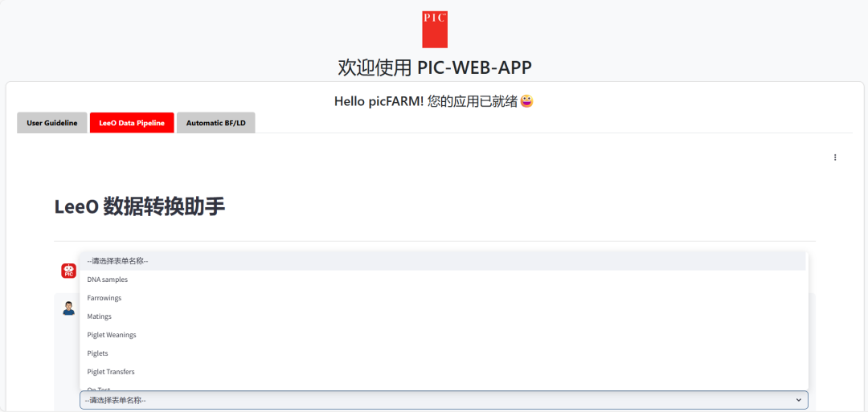Open the Automatic BF/LD tab

215,123
